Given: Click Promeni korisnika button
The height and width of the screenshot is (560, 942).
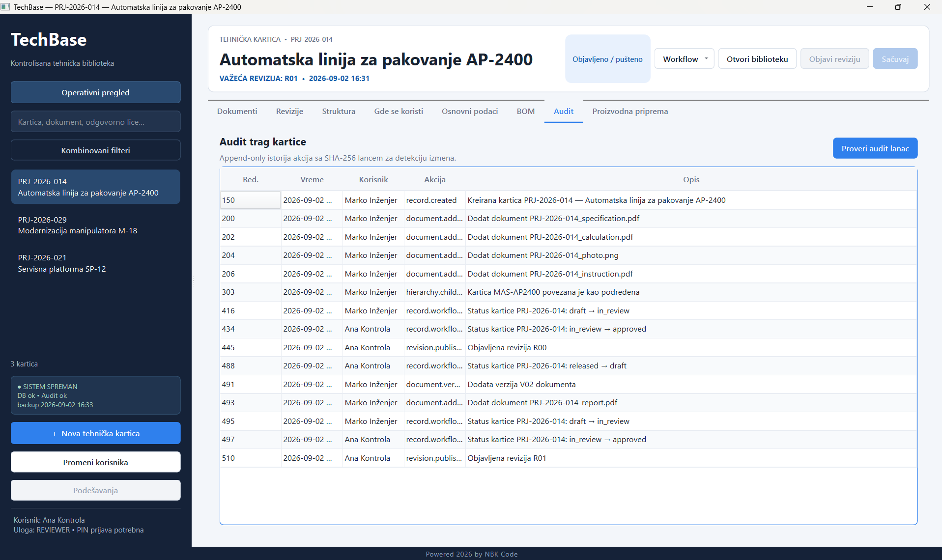Looking at the screenshot, I should tap(95, 462).
